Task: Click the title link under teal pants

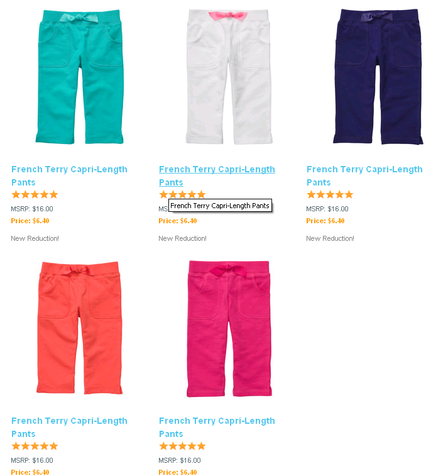Action: pos(69,176)
